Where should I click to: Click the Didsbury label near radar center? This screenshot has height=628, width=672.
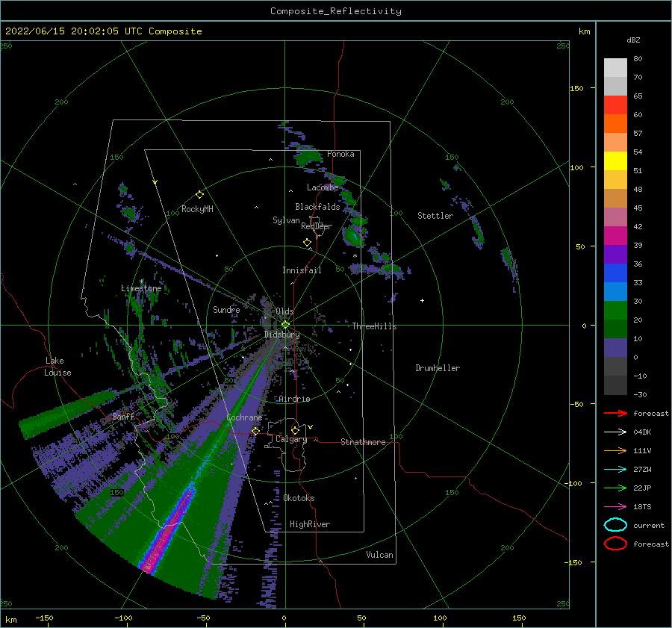pyautogui.click(x=282, y=335)
